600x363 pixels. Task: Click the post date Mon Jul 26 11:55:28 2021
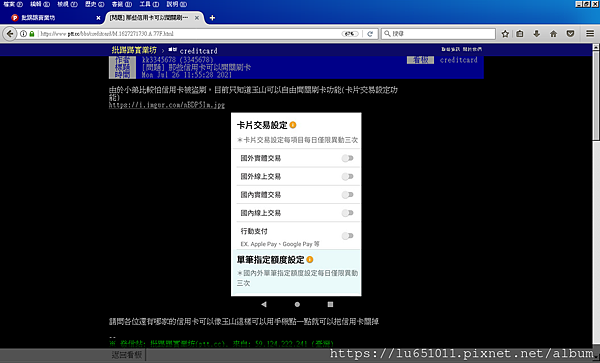[x=186, y=75]
